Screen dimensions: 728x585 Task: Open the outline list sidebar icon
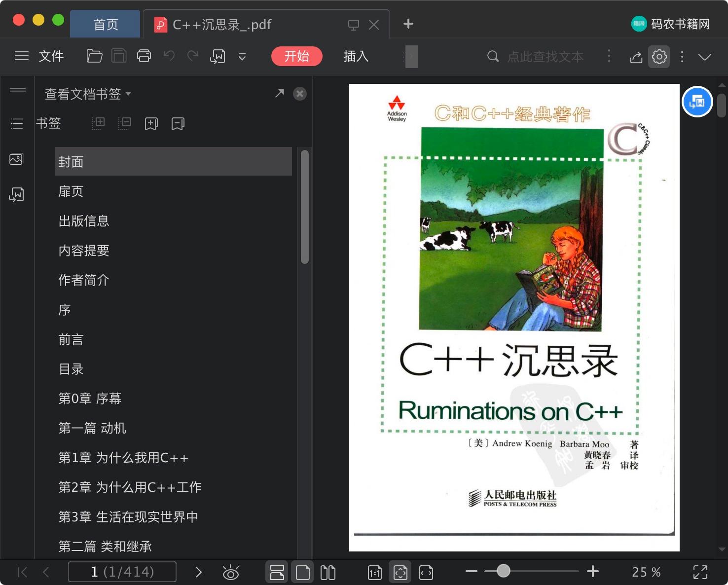click(x=17, y=123)
